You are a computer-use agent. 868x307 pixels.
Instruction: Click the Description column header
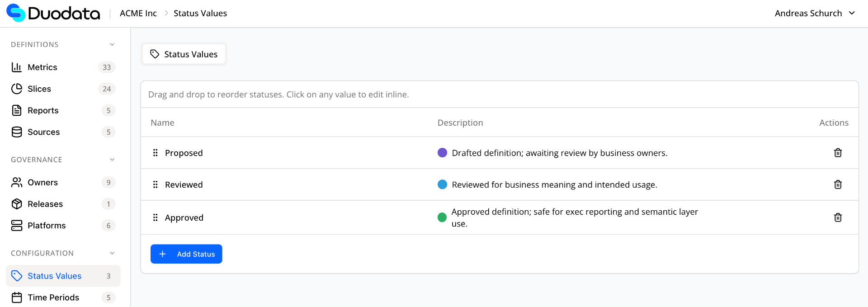coord(460,123)
